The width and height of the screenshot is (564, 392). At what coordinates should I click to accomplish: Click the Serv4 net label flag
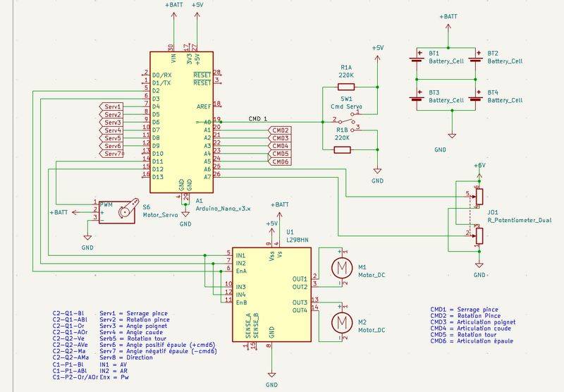[x=111, y=130]
